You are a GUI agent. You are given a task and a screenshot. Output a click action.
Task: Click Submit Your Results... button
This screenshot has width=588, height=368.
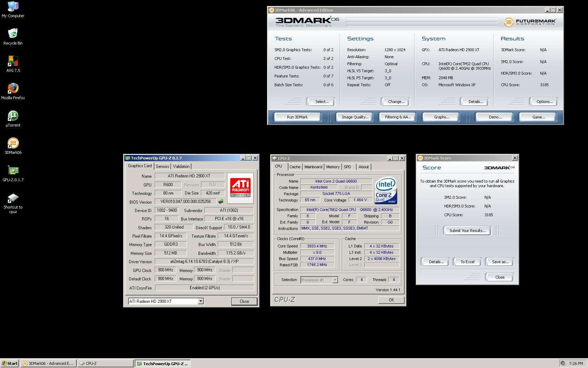click(467, 231)
